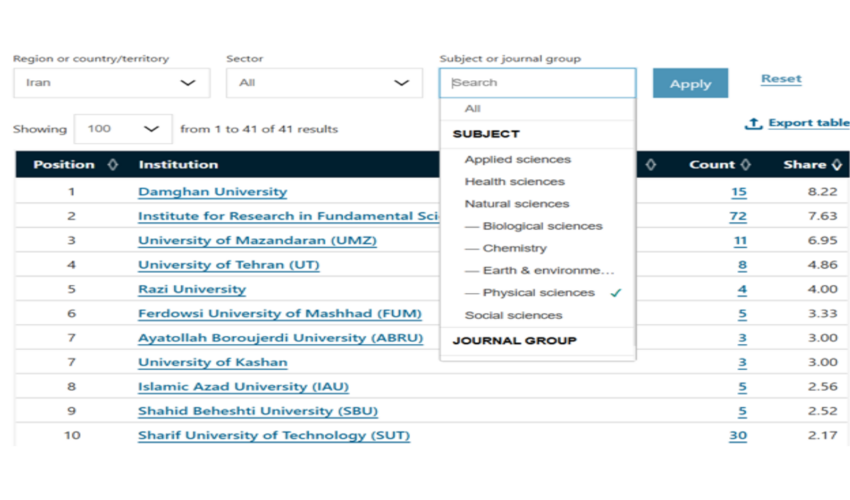Click the Institution column header
Screen dimensions: 850x500
tap(178, 164)
